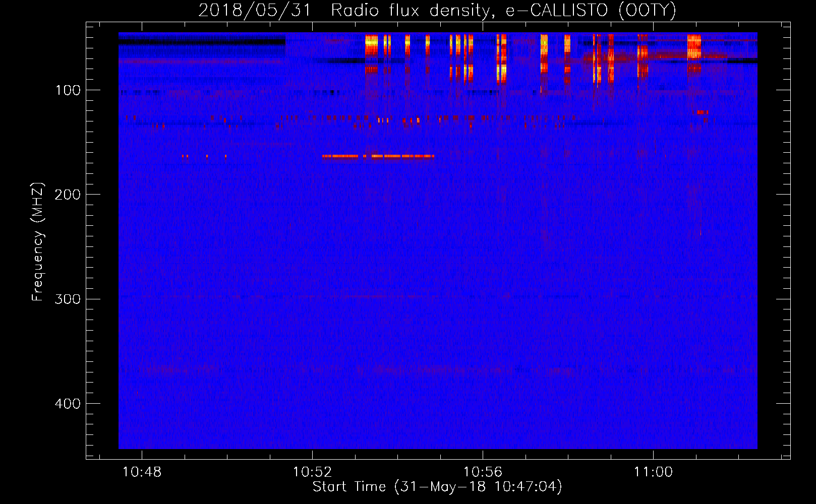The width and height of the screenshot is (816, 504).
Task: Click the 'Frequency (MHZ)' y-axis label
Action: 38,241
